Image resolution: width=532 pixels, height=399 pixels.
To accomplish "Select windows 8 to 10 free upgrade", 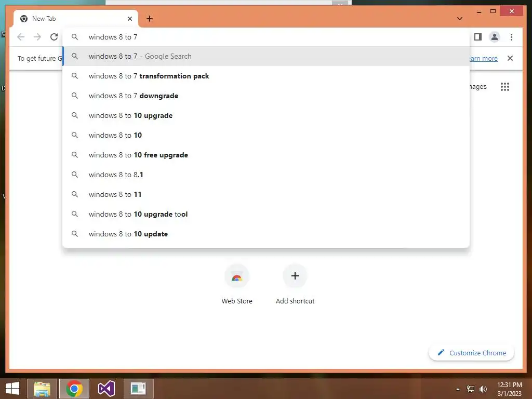I will coord(267,155).
